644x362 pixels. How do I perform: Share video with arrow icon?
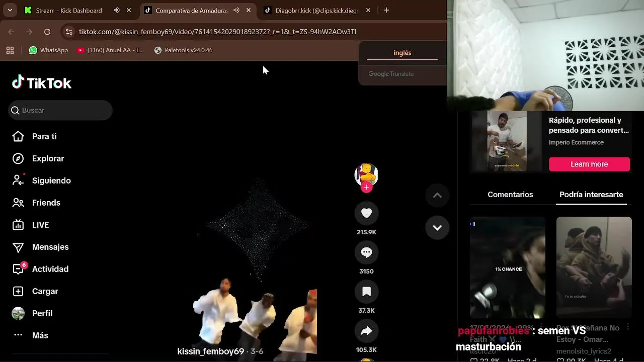(x=366, y=331)
